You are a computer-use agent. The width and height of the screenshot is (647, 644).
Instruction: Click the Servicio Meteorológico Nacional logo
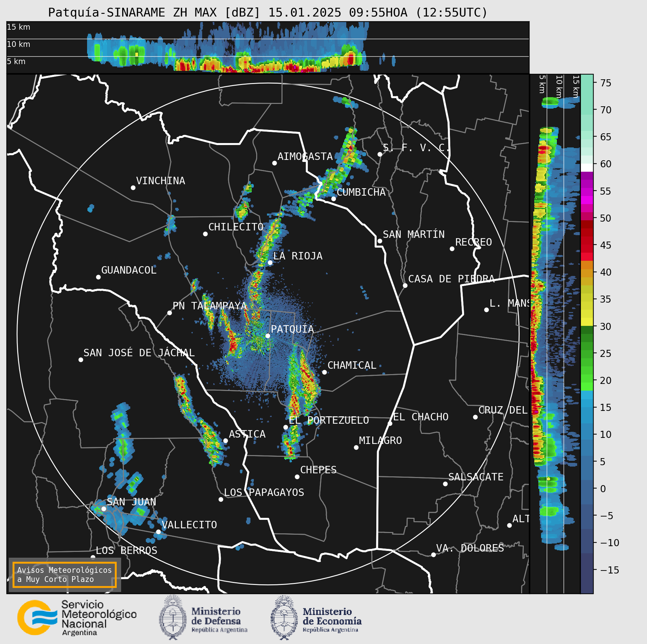(x=77, y=617)
